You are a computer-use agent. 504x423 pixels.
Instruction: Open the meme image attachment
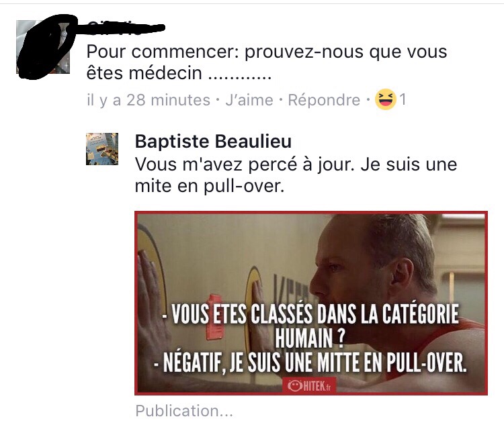click(x=311, y=303)
